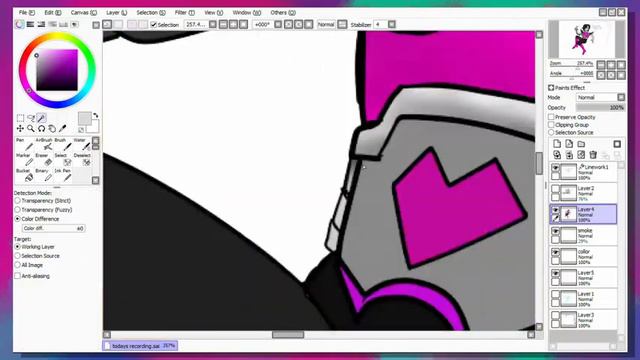Select the rotate view tool

41,129
